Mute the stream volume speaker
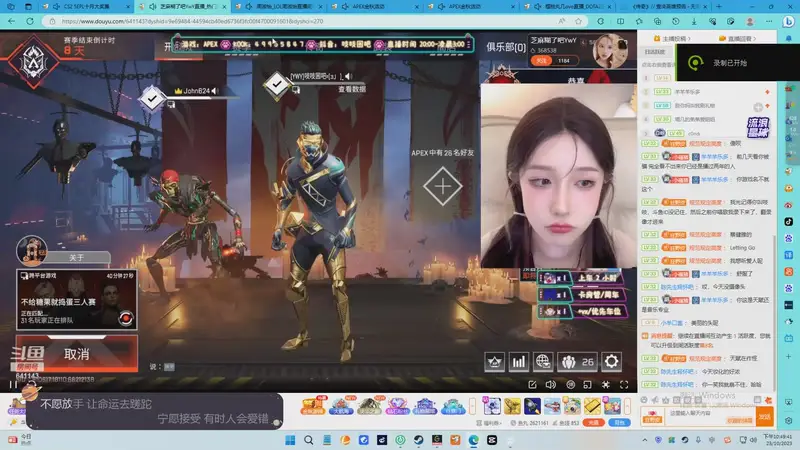800x450 pixels. click(551, 385)
